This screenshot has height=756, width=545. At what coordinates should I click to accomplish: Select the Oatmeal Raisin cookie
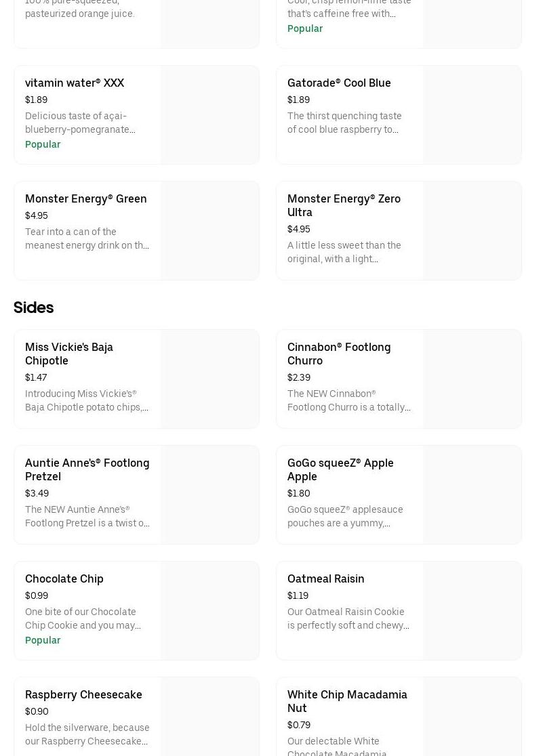325,579
